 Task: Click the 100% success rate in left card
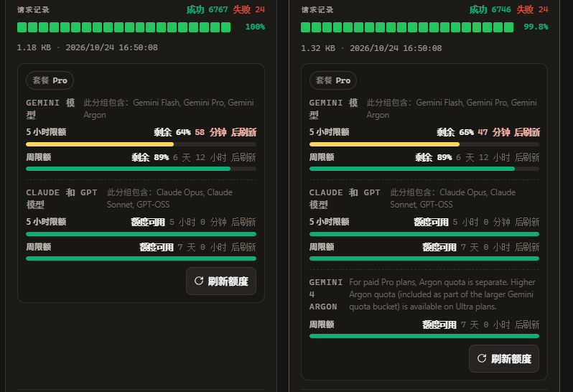pos(255,27)
